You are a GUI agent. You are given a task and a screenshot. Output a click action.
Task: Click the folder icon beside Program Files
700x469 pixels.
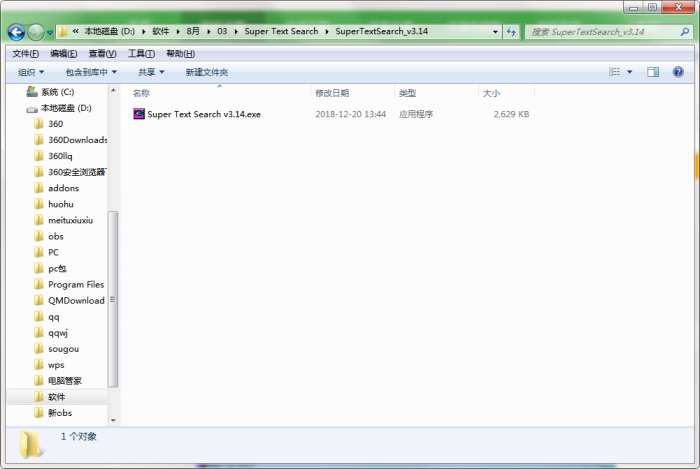click(39, 284)
